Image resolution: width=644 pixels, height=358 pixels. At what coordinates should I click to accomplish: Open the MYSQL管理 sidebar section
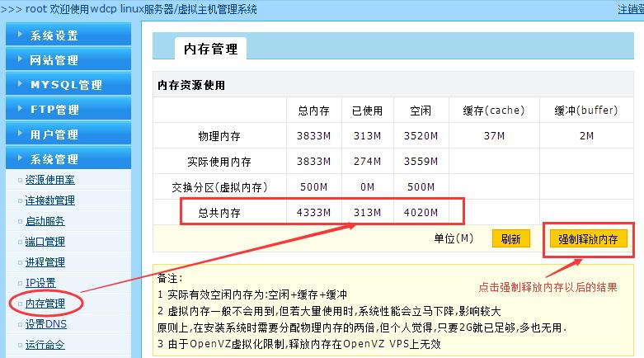[66, 85]
